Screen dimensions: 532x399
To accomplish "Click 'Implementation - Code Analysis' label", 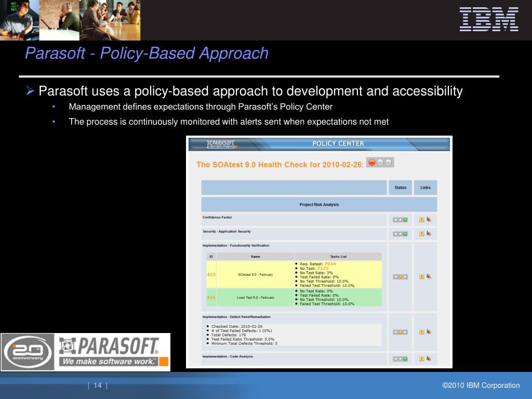I will coord(228,356).
